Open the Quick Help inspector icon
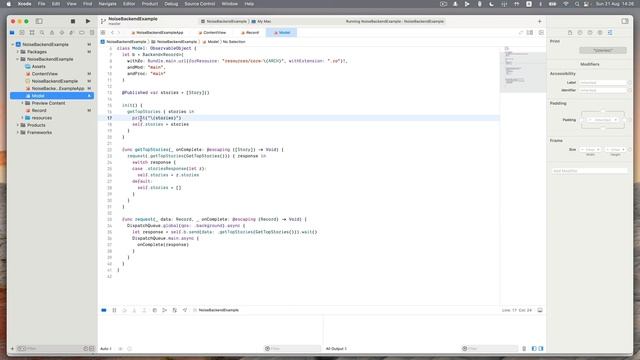The image size is (640, 360). [x=590, y=33]
